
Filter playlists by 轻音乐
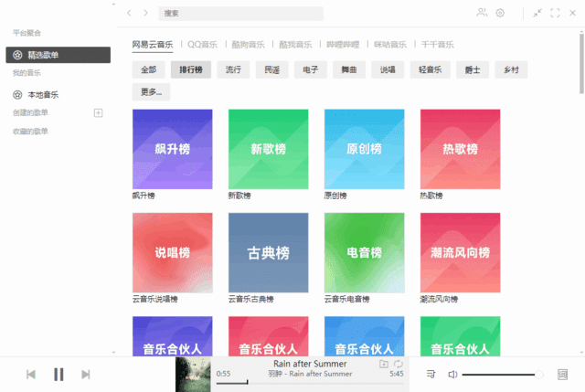431,69
